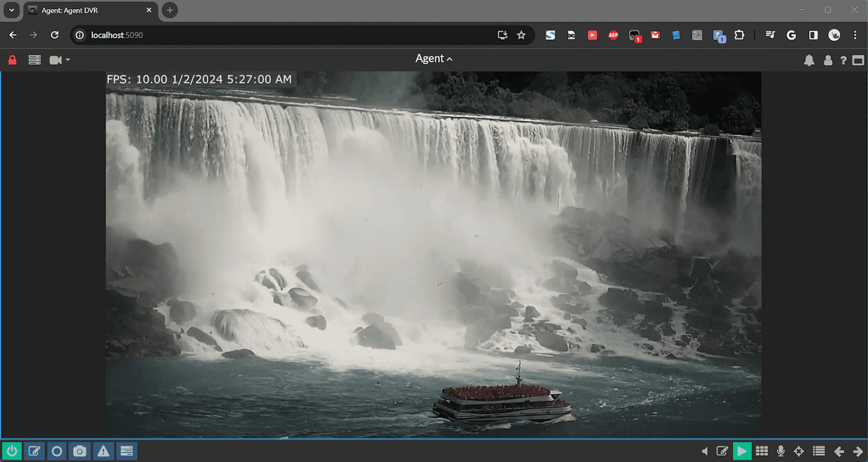Open the server menu icon

coord(35,60)
